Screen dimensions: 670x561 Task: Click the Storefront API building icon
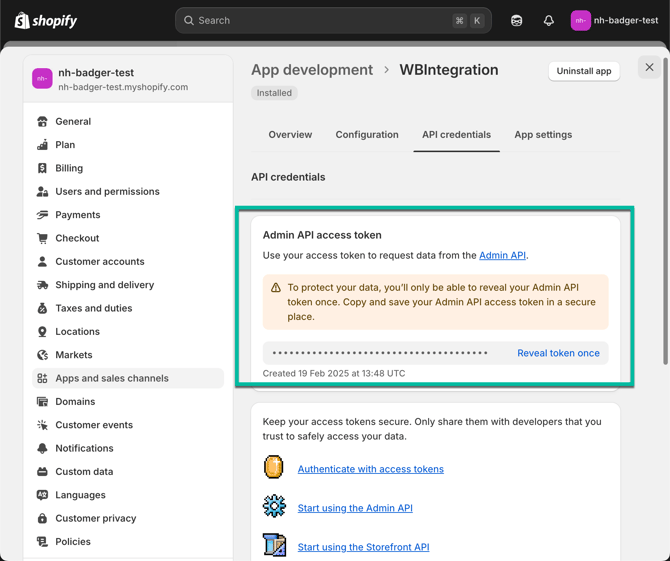[274, 545]
